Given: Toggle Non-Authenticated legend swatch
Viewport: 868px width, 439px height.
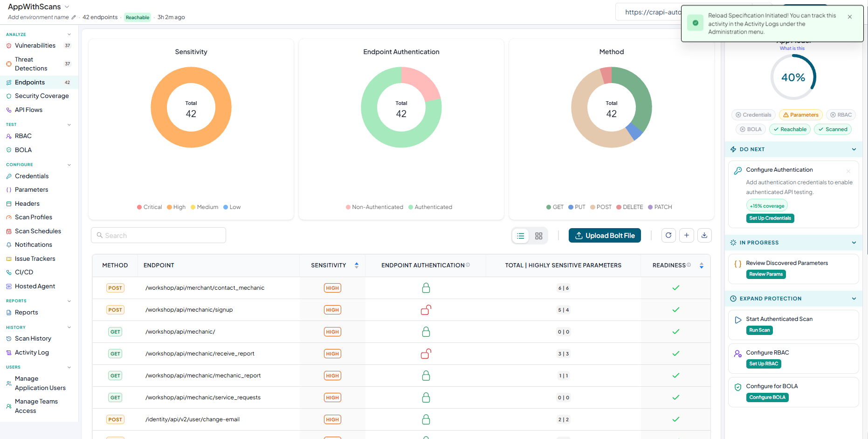Looking at the screenshot, I should coord(348,207).
